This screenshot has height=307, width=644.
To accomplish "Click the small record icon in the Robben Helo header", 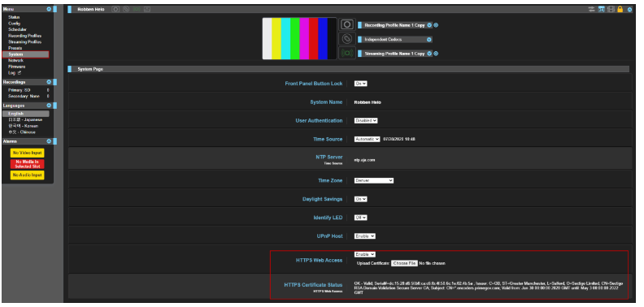I will (x=115, y=9).
